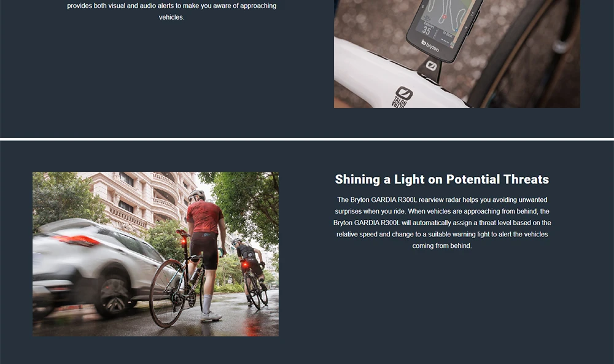This screenshot has width=614, height=364.
Task: Click the Bryton logo on the bike computer
Action: tap(430, 46)
